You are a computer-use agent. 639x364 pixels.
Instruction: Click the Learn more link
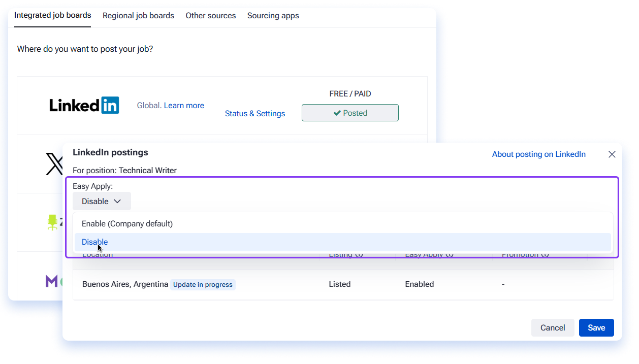[184, 106]
